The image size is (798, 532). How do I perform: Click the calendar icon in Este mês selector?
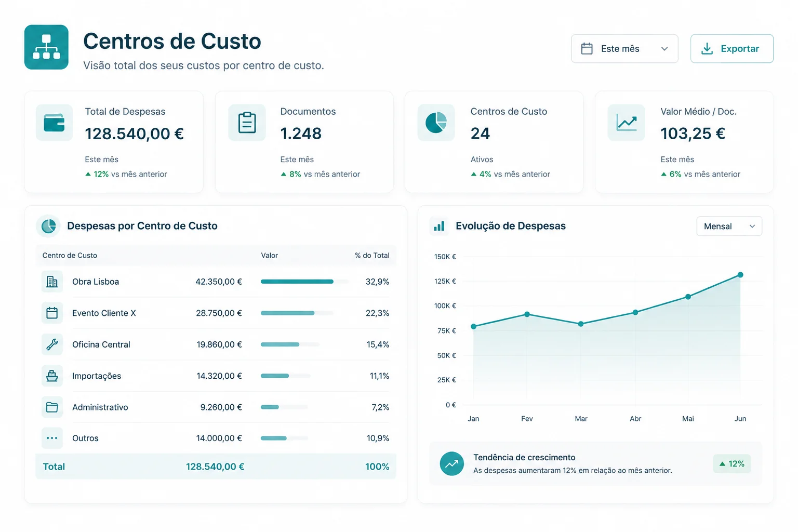click(x=587, y=49)
